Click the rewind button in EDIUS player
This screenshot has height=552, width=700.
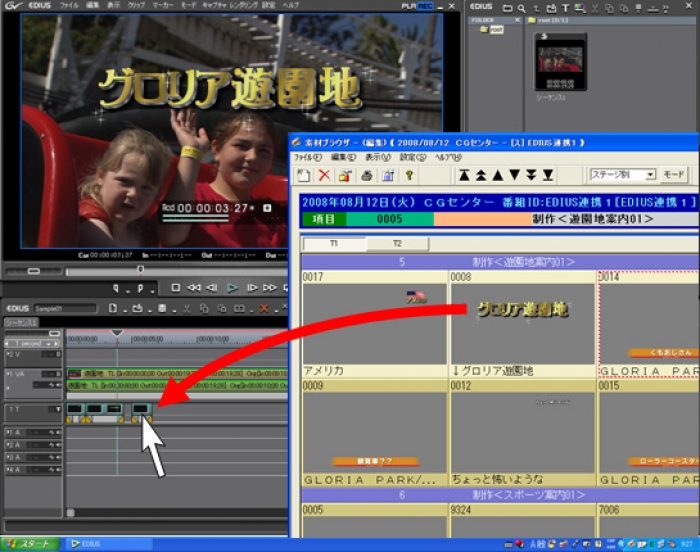(x=194, y=288)
